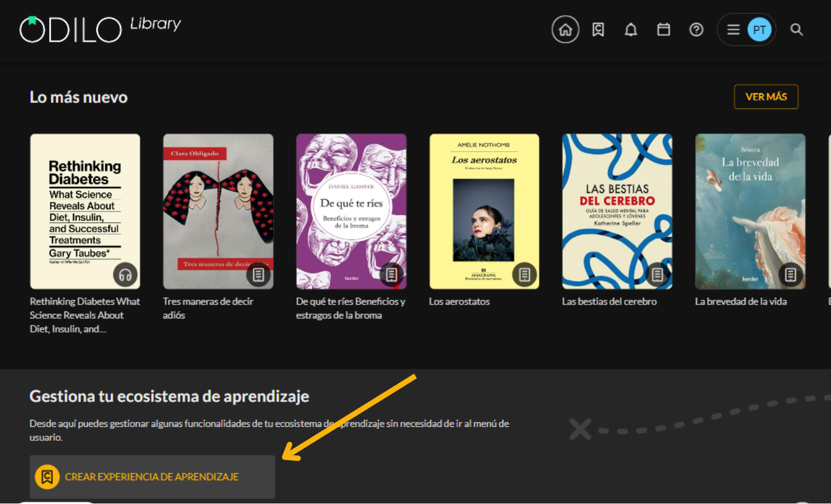Viewport: 831px width, 504px height.
Task: Open the Los aerostatos book cover
Action: [484, 212]
